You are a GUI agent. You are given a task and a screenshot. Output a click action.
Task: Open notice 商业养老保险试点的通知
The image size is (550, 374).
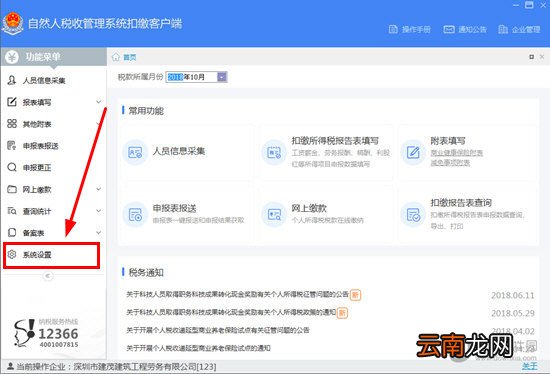[x=198, y=348]
